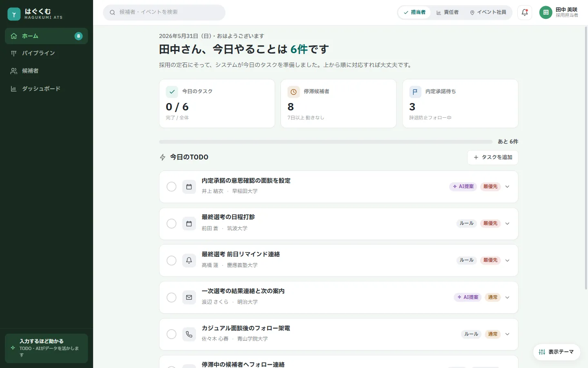Focus the 候補者・イベントを検索 search field
Viewport: 588px width, 368px height.
coord(164,12)
